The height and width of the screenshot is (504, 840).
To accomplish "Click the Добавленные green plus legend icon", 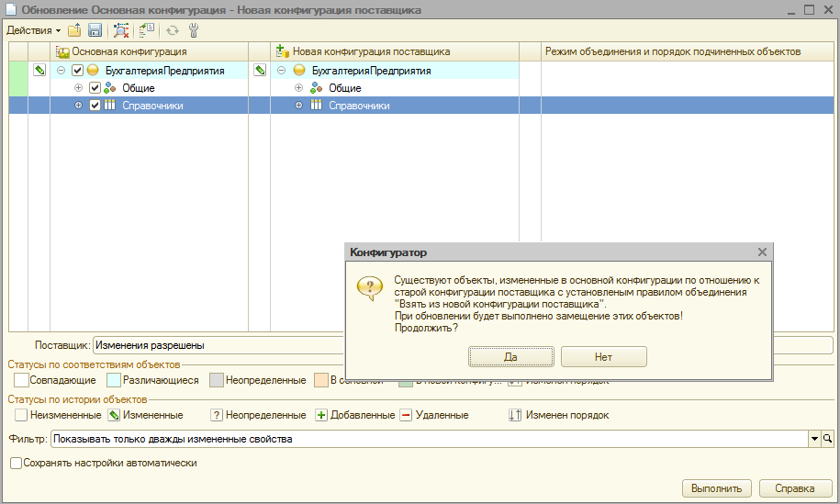I will tap(321, 415).
